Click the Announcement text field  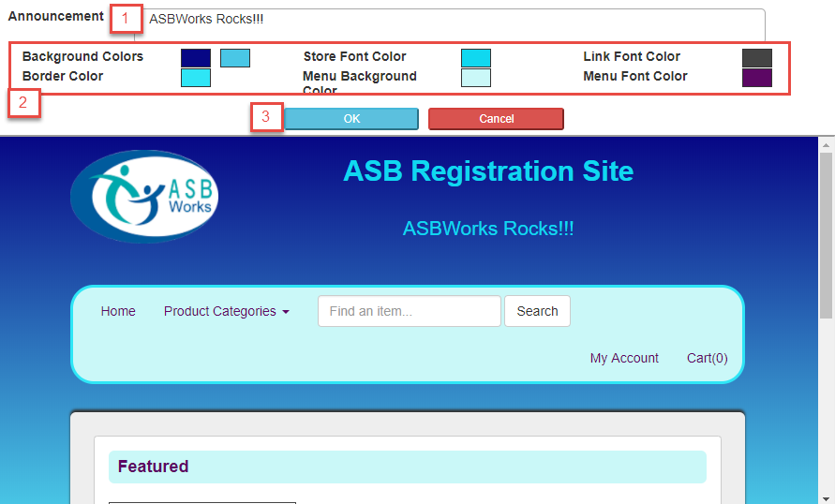pos(450,24)
